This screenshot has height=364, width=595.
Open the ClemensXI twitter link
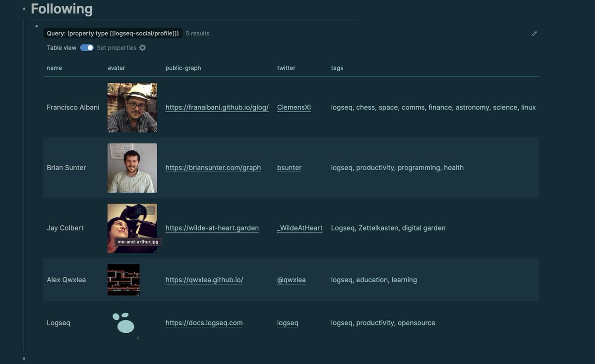(294, 107)
